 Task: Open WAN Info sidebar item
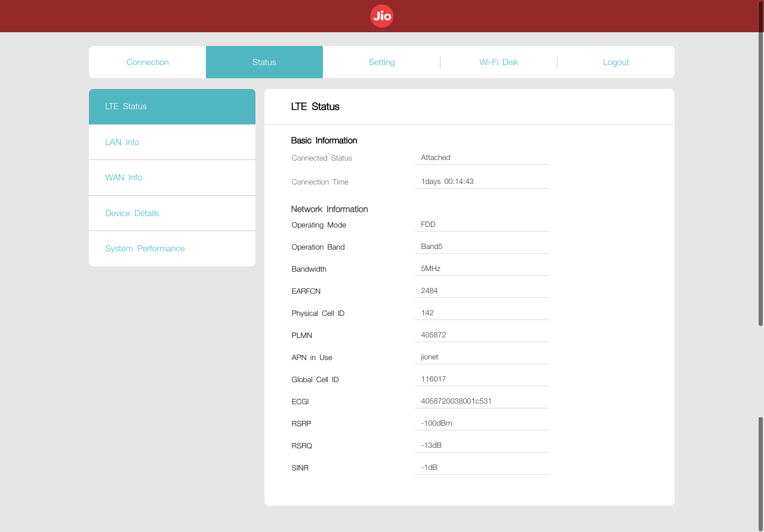(172, 177)
